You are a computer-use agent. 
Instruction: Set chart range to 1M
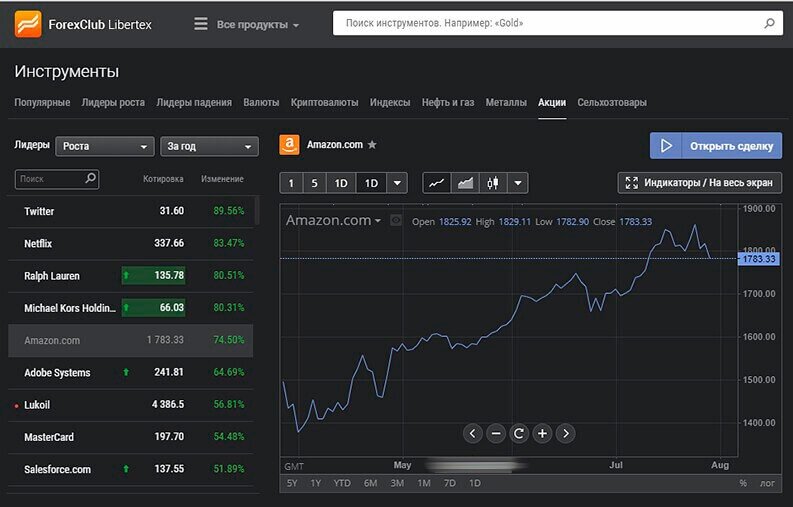click(x=424, y=483)
